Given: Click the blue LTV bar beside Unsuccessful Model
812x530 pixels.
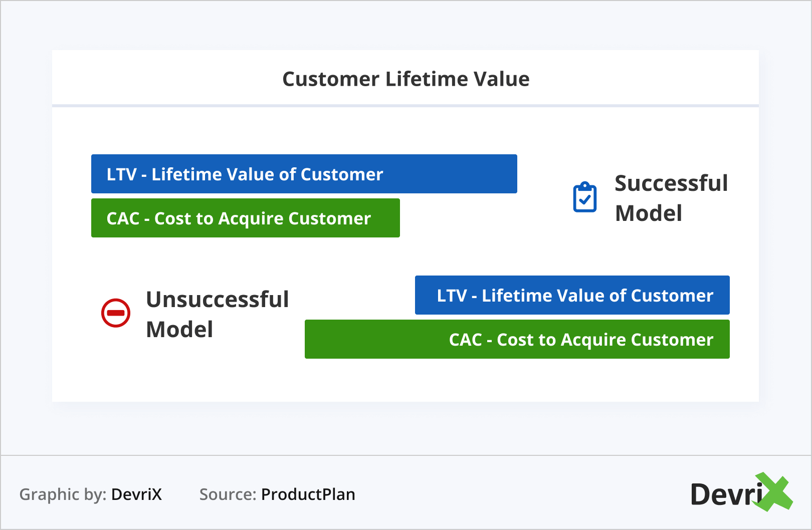Looking at the screenshot, I should coord(572,295).
